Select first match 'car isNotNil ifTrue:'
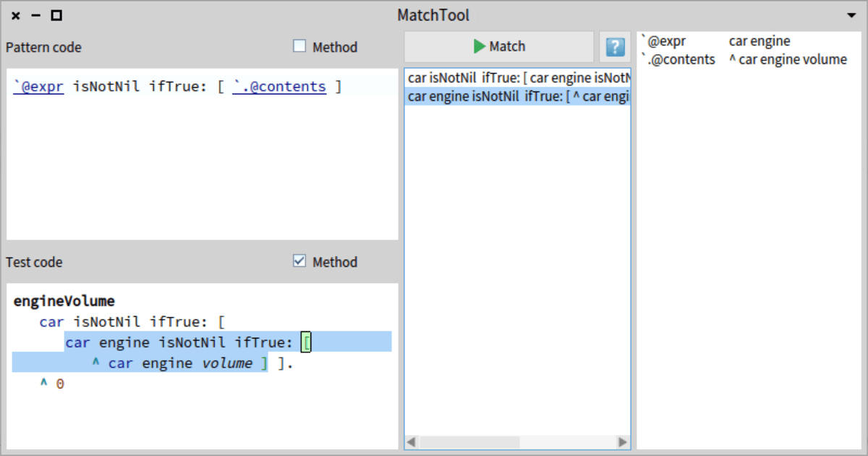Screen dimensions: 868x456 518,77
